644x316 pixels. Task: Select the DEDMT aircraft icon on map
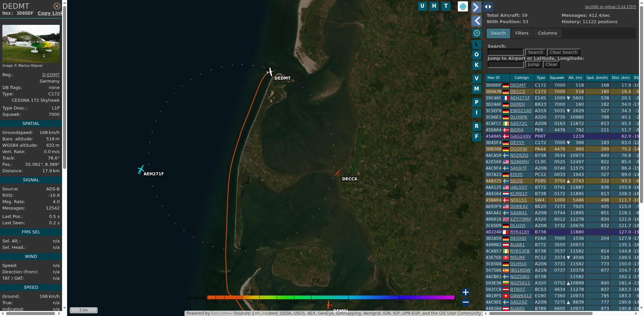(270, 72)
